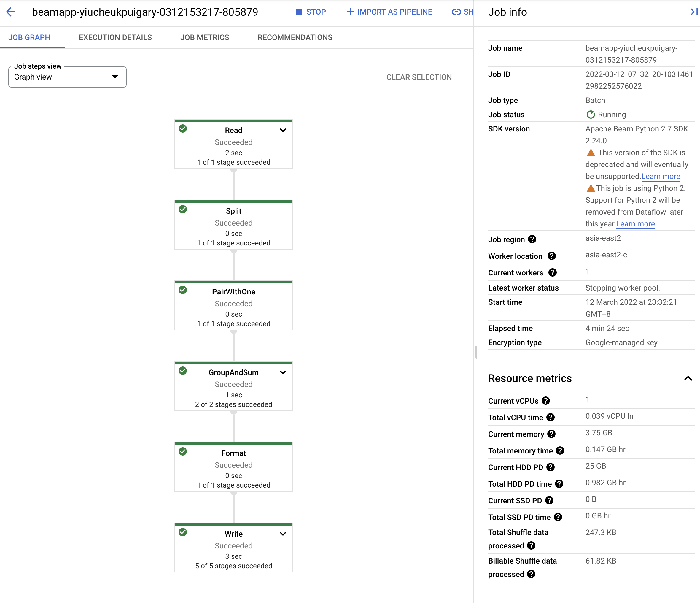This screenshot has width=700, height=603.
Task: Open the Learn more link about Python 2 support
Action: coord(635,223)
